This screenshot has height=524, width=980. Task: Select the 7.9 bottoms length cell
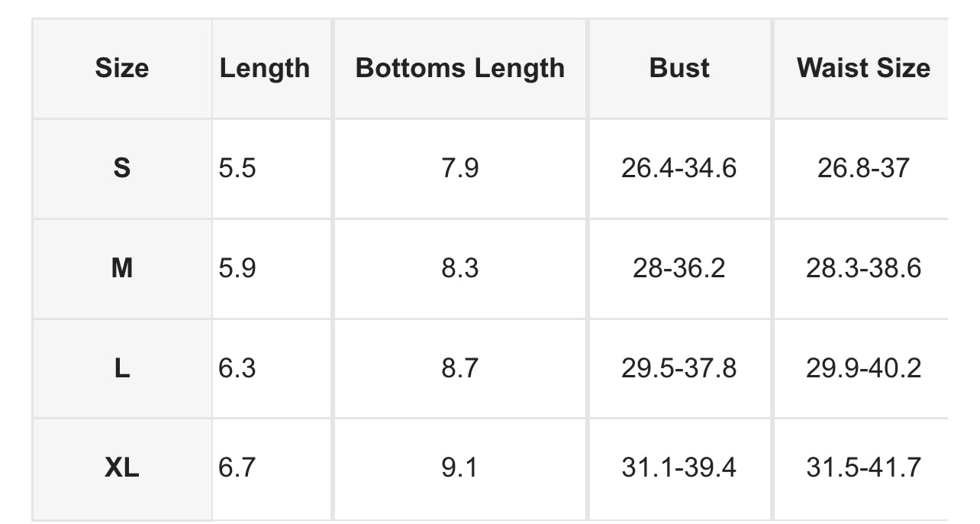pyautogui.click(x=460, y=168)
